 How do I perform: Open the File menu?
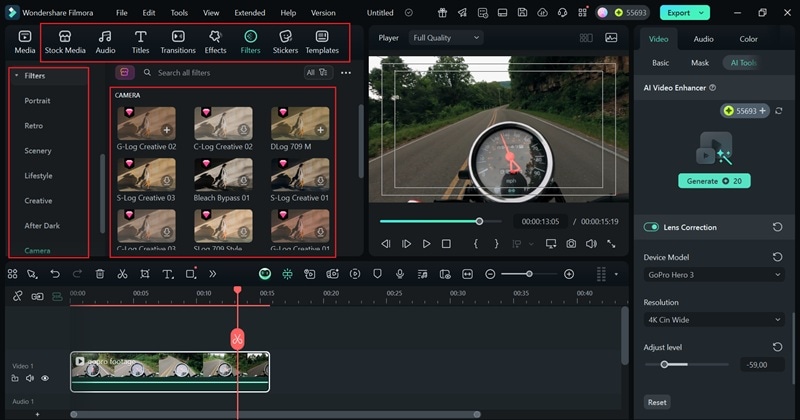pos(121,13)
